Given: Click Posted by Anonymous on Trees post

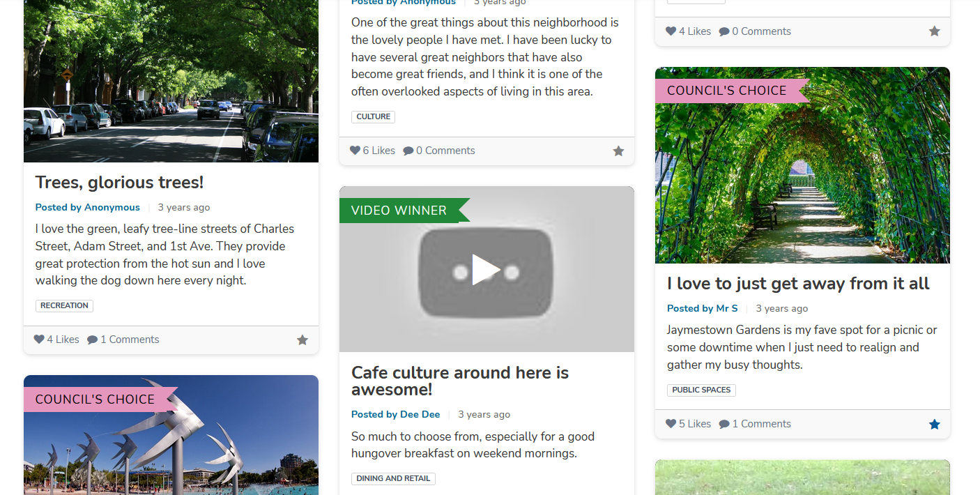Looking at the screenshot, I should 88,207.
